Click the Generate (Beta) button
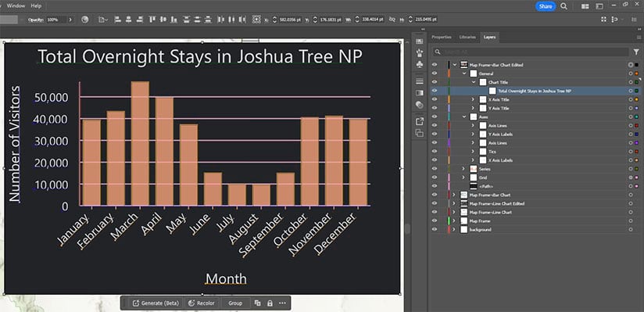 click(x=156, y=303)
